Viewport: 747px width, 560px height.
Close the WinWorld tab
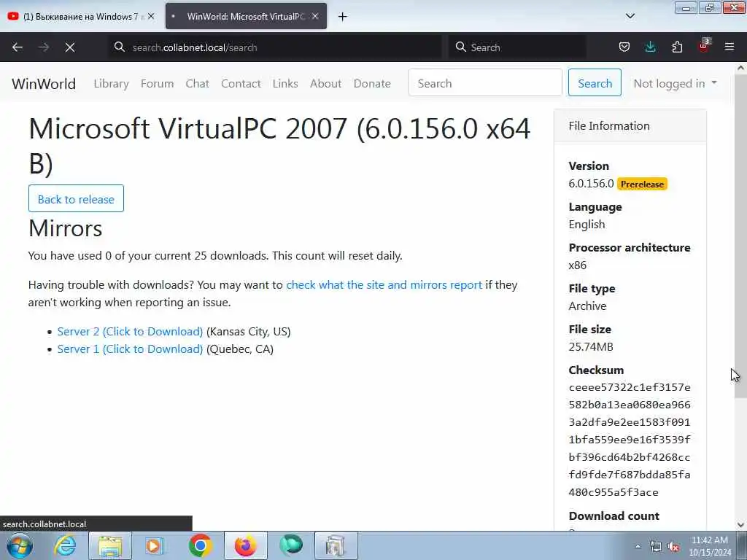tap(315, 16)
